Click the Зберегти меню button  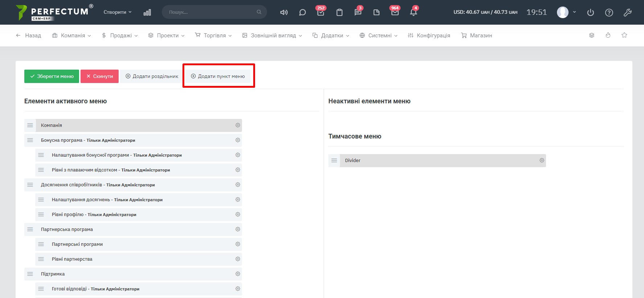(x=52, y=76)
